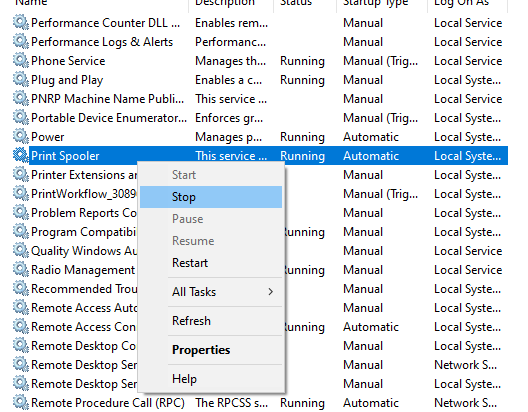Click the Power service gear icon

pyautogui.click(x=21, y=137)
